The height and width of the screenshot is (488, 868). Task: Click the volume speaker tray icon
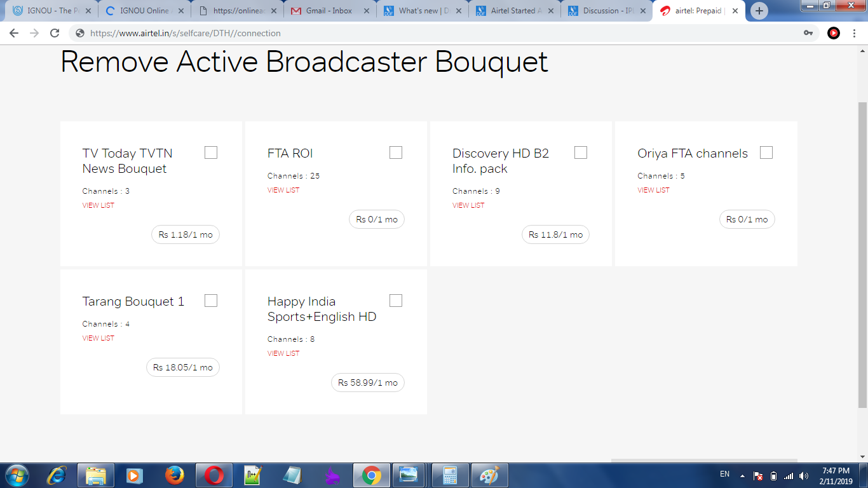click(x=804, y=475)
